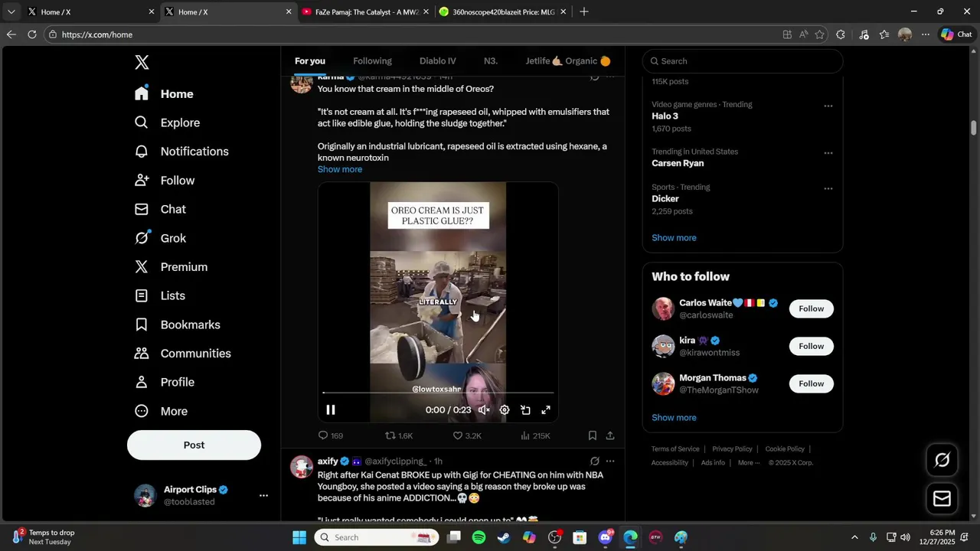Open the Home sidebar item
980x551 pixels.
[164, 93]
